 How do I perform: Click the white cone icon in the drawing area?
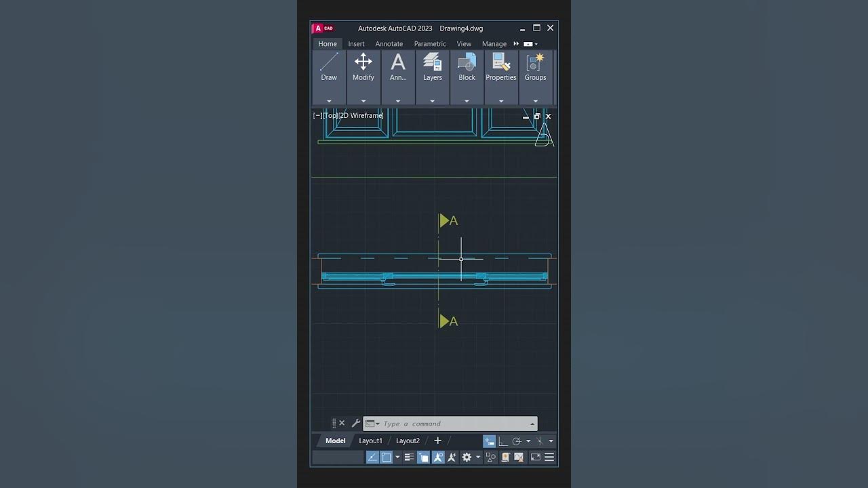point(544,134)
